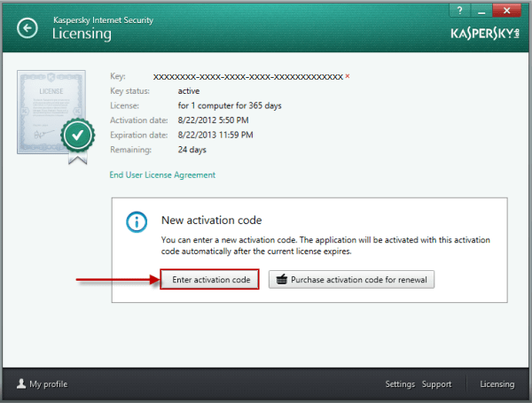Open help via the question mark icon
Image resolution: width=532 pixels, height=403 pixels.
pyautogui.click(x=459, y=11)
